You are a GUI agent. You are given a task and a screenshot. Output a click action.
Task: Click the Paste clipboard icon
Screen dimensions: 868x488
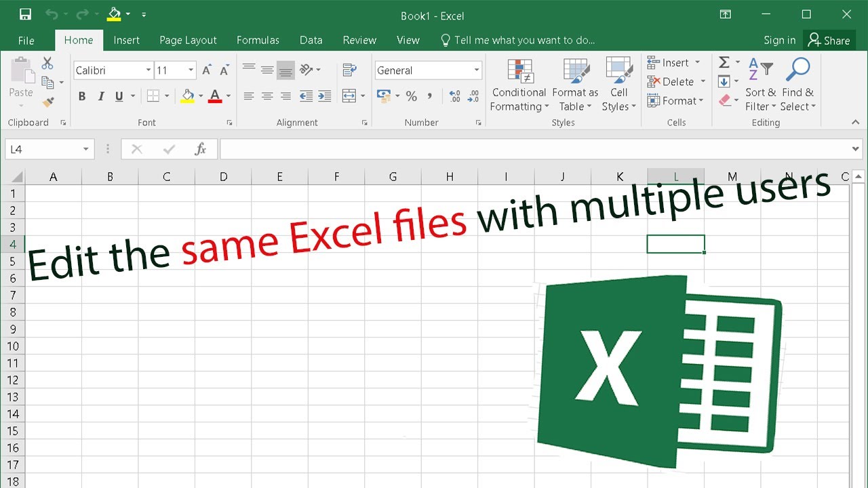pos(21,70)
